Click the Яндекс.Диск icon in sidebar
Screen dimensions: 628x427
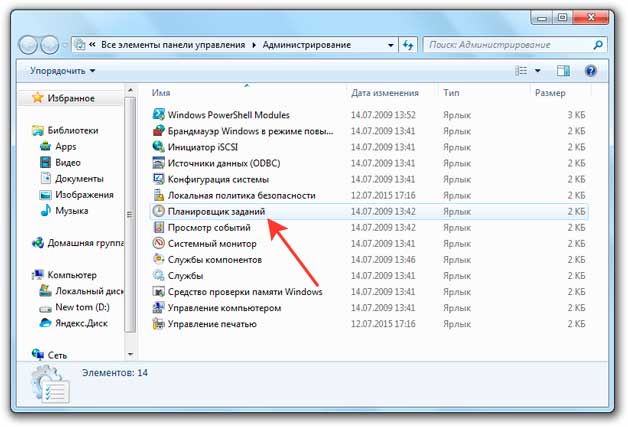46,323
